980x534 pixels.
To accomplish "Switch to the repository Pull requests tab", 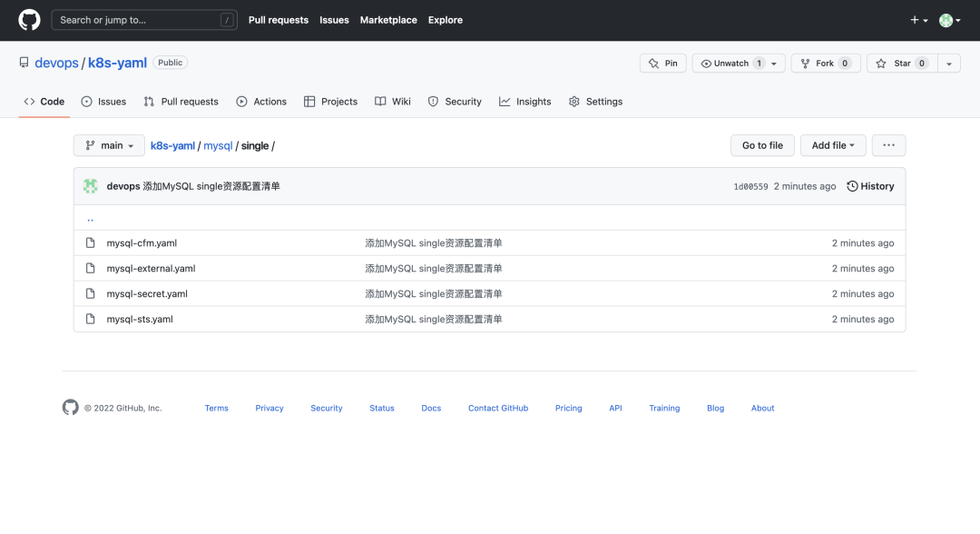I will (x=181, y=102).
